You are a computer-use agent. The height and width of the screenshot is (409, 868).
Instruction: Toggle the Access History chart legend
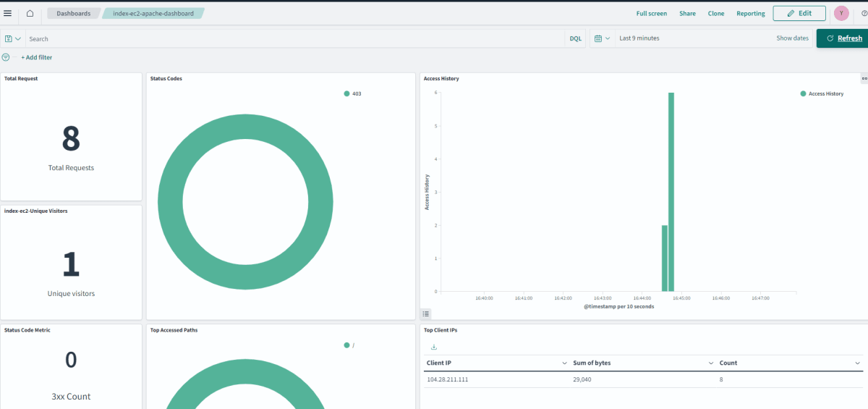425,313
